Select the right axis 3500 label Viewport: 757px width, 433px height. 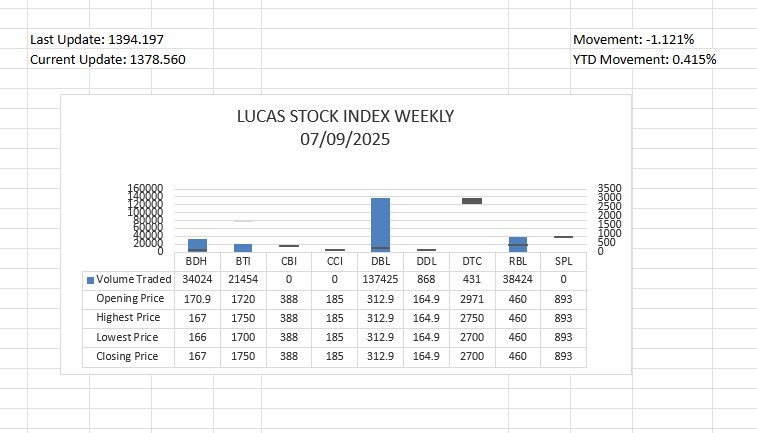[609, 188]
